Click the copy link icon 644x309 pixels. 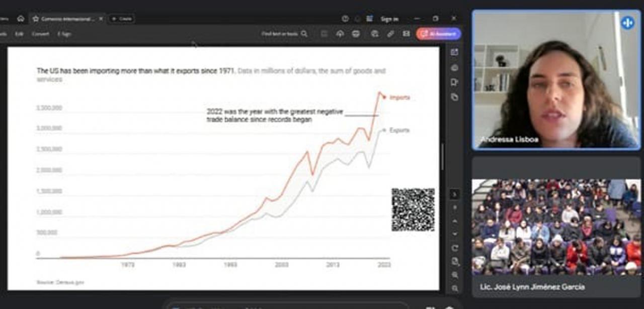[x=390, y=34]
